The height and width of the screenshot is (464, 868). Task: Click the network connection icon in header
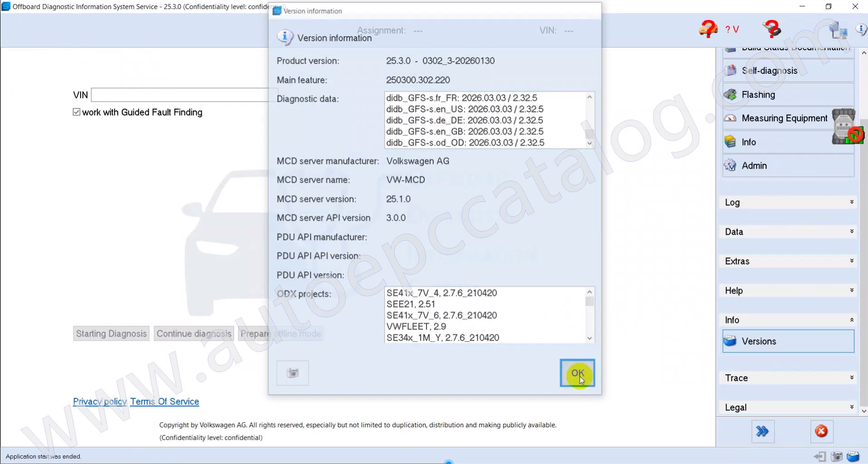[x=837, y=30]
